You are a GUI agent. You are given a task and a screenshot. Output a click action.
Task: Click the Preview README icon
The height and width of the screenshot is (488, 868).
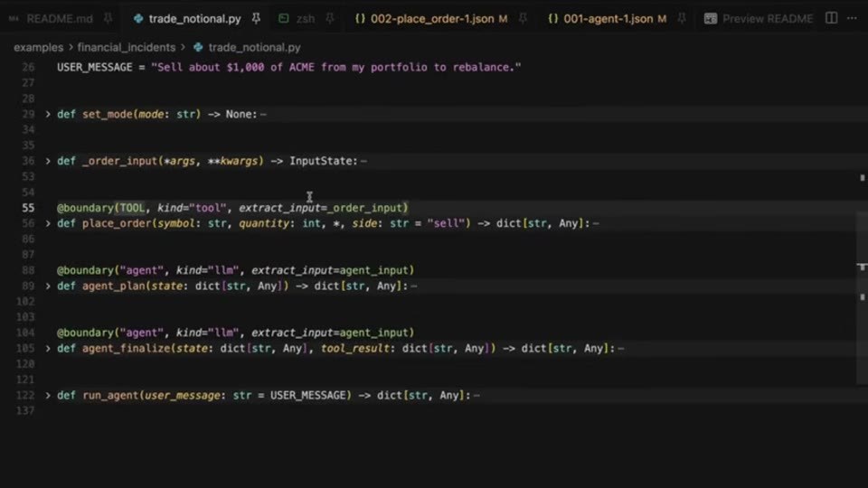tap(711, 19)
